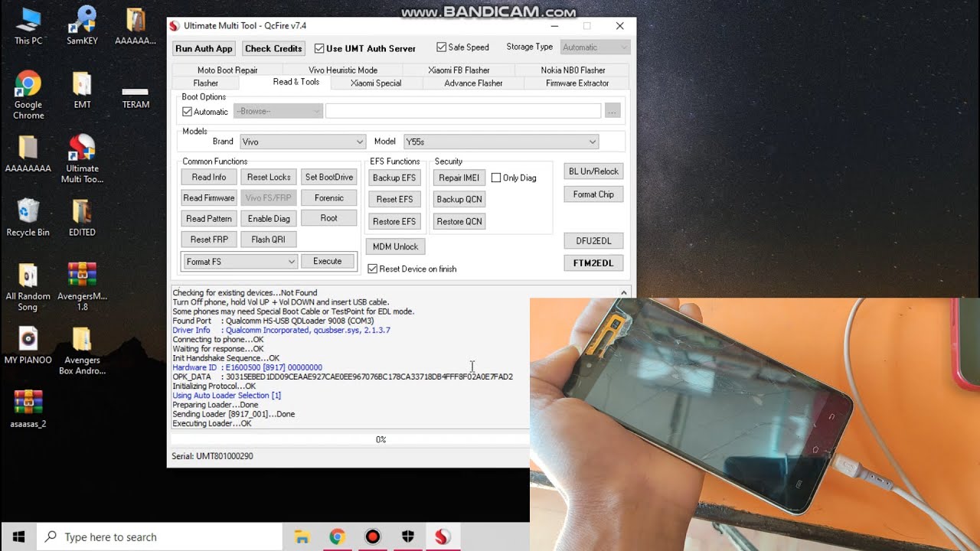Open EMT folder on desktop
The image size is (980, 551).
point(82,90)
